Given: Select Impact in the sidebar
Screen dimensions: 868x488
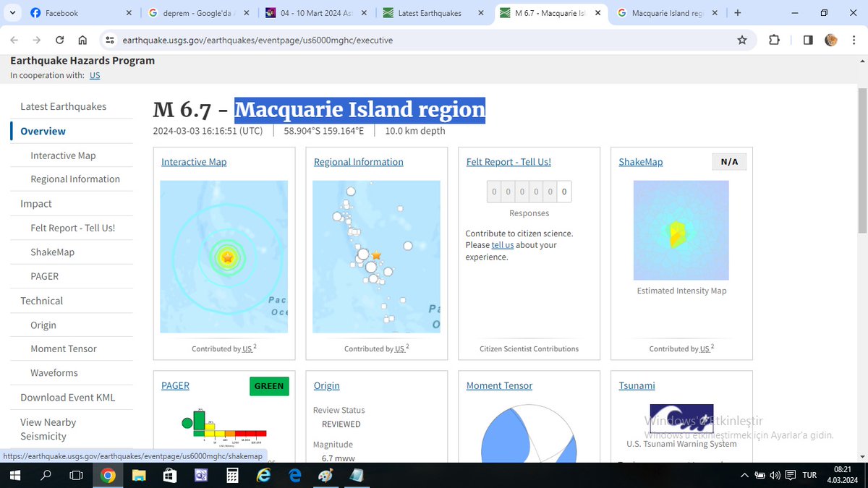Looking at the screenshot, I should tap(36, 203).
